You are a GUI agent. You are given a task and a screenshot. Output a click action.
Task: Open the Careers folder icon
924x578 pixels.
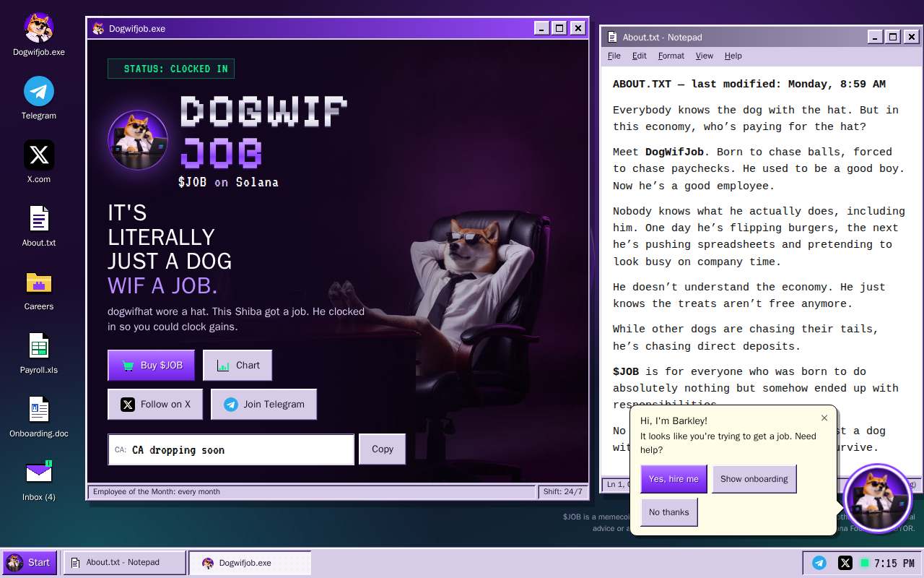click(x=39, y=289)
